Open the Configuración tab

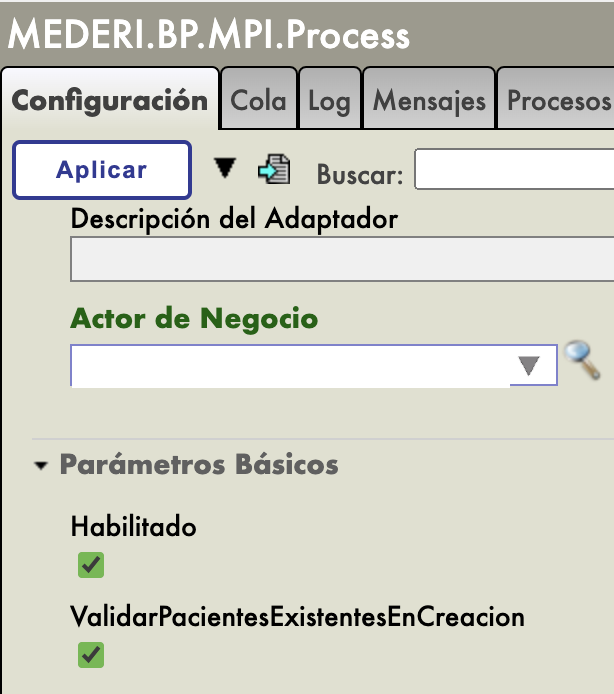109,101
